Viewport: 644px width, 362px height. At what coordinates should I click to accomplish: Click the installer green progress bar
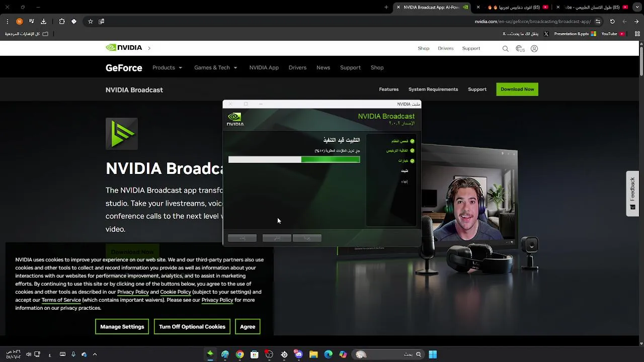pos(294,159)
